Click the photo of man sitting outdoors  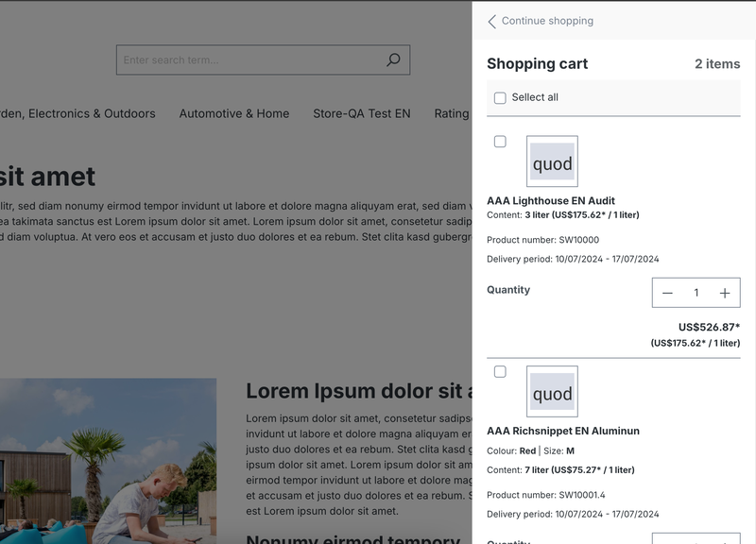[x=108, y=461]
